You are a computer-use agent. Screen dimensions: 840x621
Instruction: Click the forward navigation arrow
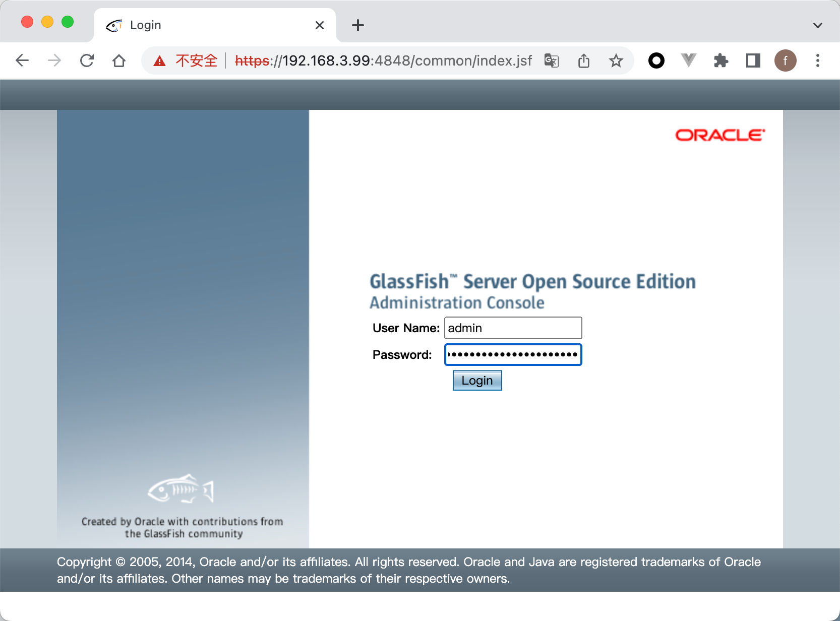[x=54, y=61]
